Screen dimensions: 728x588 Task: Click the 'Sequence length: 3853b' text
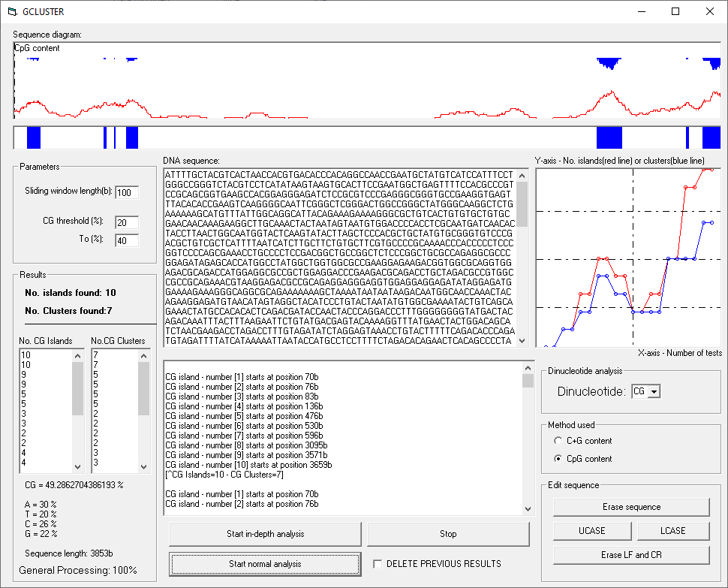point(69,553)
